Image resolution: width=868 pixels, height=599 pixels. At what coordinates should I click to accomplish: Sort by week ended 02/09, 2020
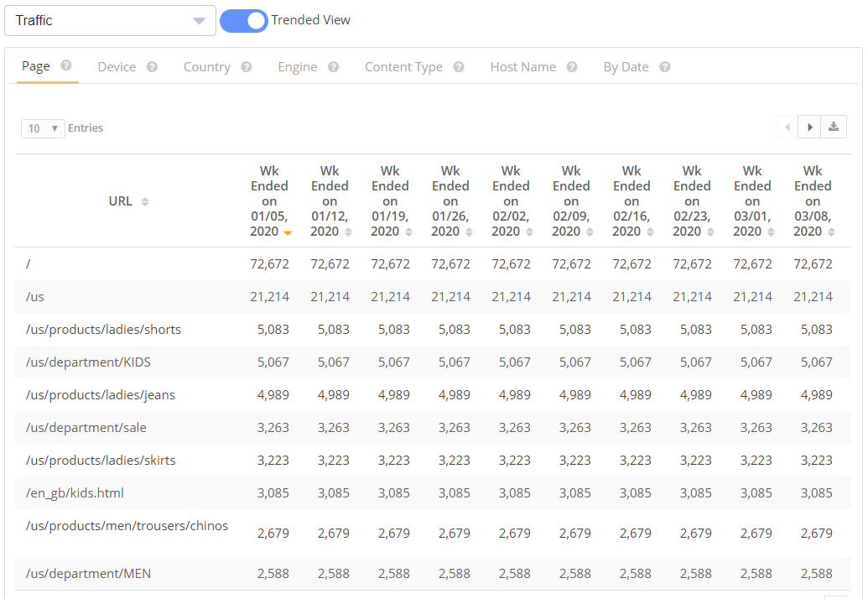coord(590,232)
